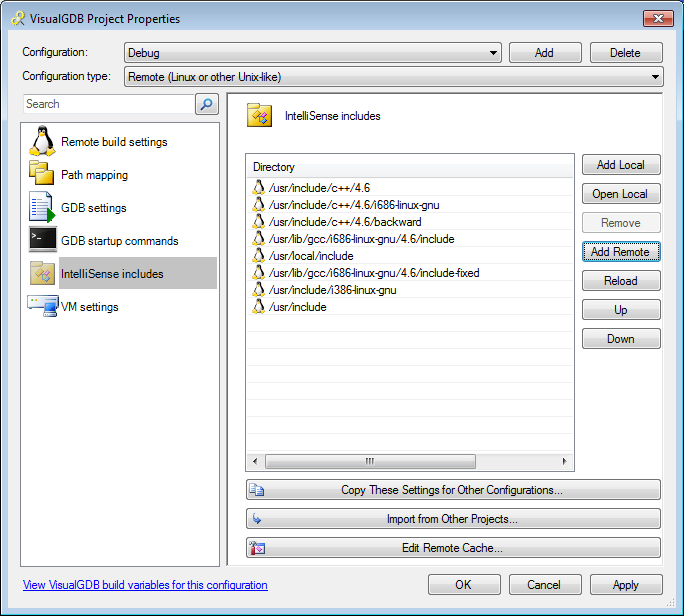The width and height of the screenshot is (684, 616).
Task: Click the Directory column header
Action: [410, 167]
